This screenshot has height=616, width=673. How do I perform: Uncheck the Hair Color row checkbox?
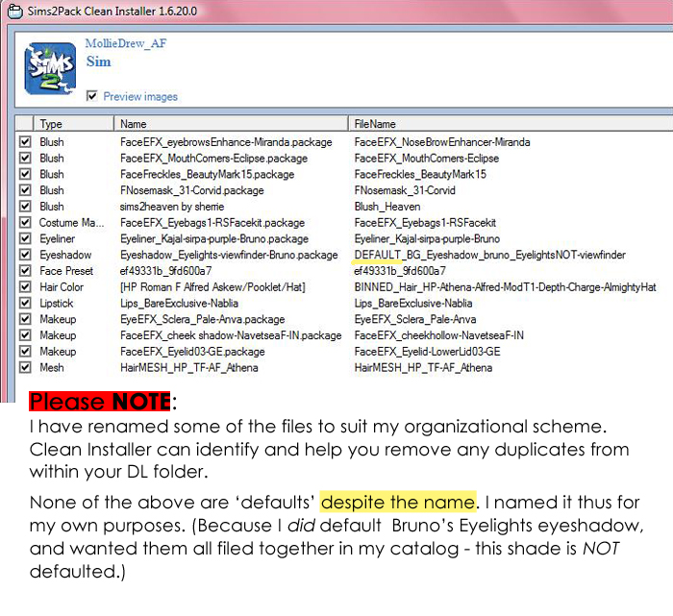(x=25, y=286)
